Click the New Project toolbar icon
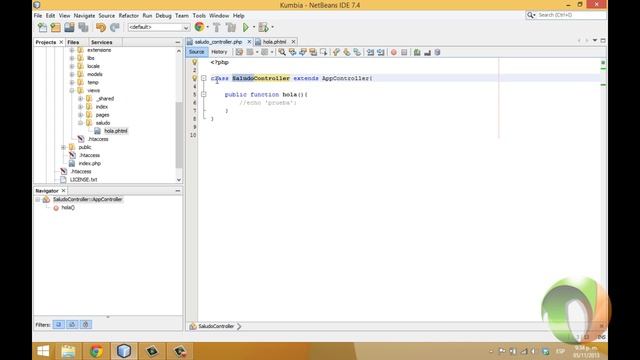 pos(56,27)
